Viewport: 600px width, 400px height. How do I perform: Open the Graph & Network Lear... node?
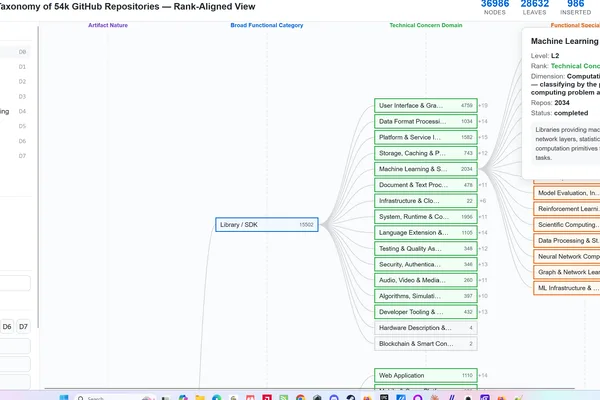tap(567, 272)
